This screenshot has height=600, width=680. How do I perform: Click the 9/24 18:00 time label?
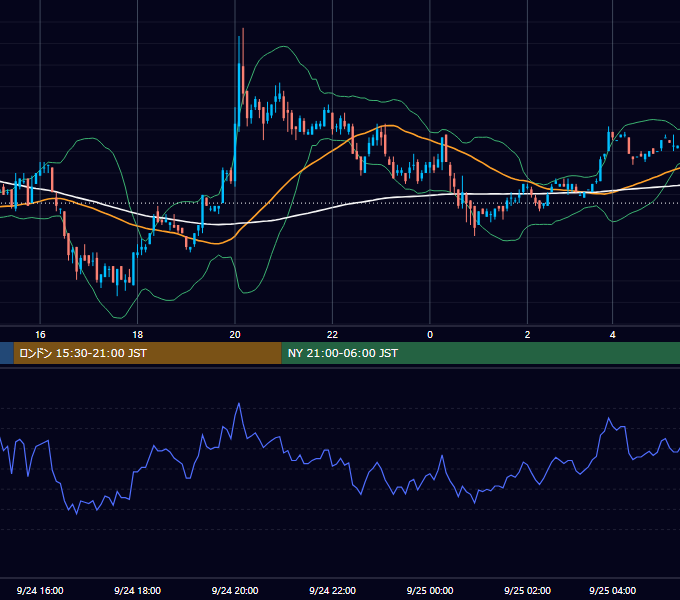[x=137, y=590]
